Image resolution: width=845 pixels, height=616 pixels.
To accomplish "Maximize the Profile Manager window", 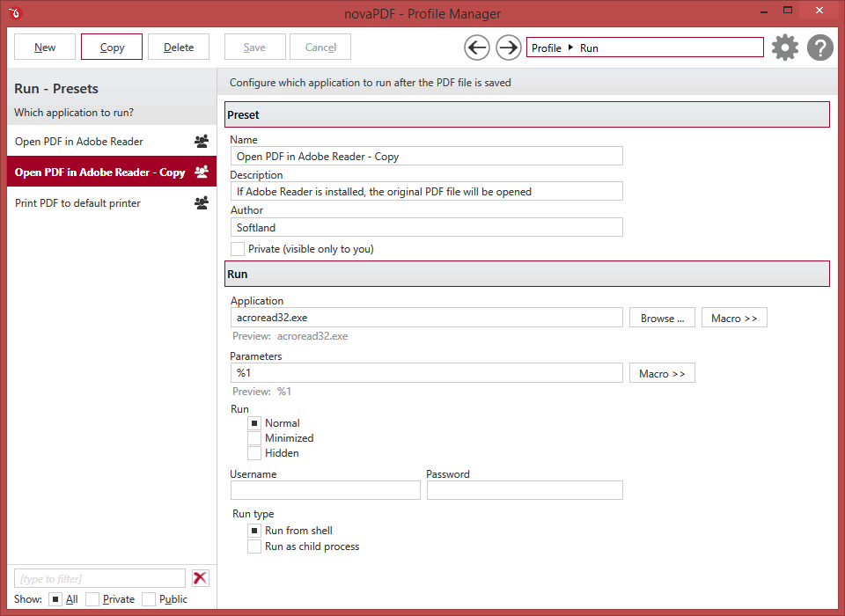I will (787, 11).
